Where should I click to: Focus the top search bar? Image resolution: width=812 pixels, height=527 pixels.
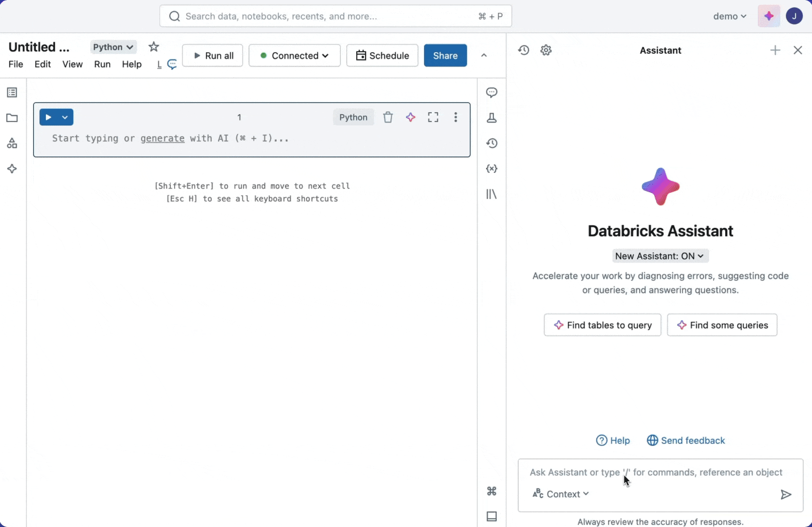(336, 16)
